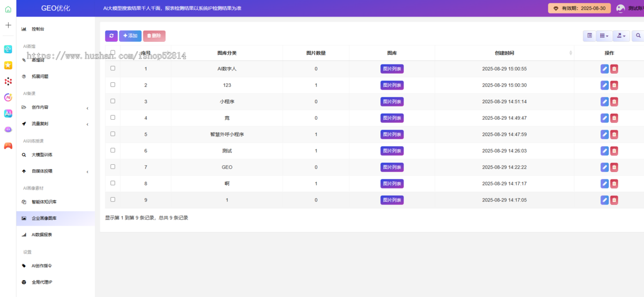Click the 图库分类 column header
644x297 pixels.
pyautogui.click(x=226, y=53)
